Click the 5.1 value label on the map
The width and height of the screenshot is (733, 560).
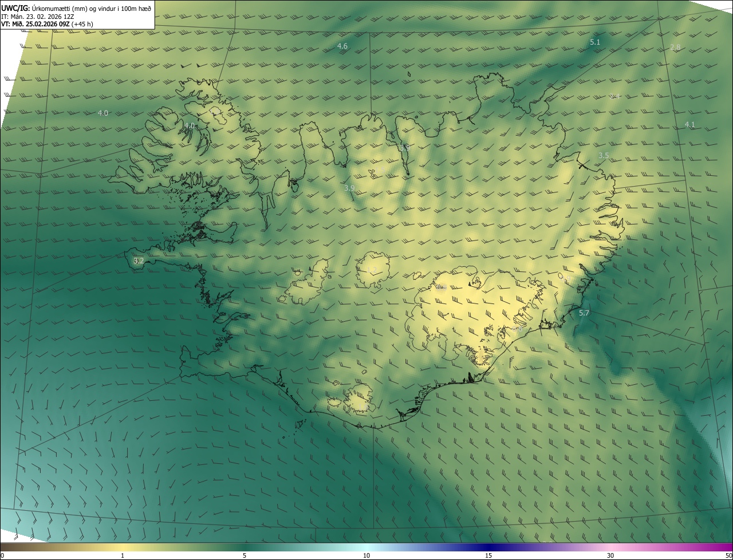(x=595, y=42)
